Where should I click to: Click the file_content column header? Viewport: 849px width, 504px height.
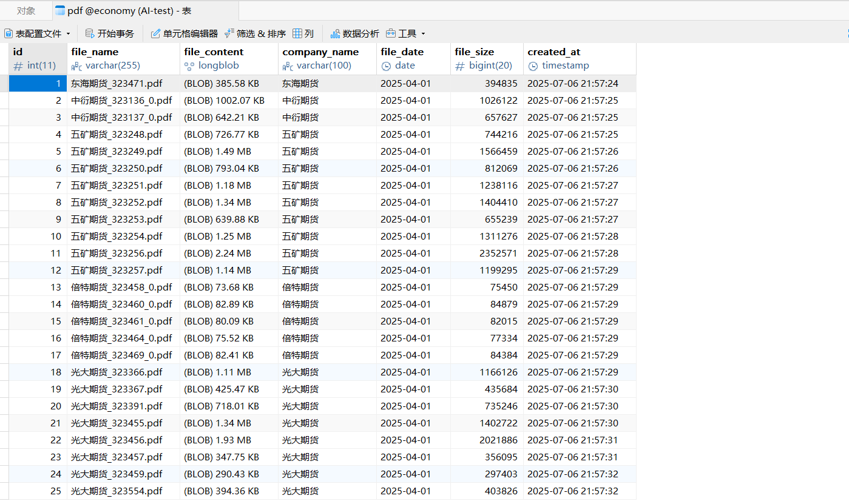coord(229,59)
